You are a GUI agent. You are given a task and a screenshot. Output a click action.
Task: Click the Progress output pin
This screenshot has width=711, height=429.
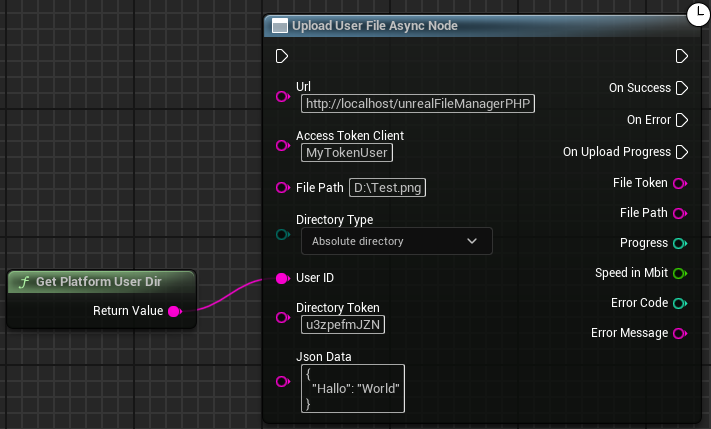680,244
